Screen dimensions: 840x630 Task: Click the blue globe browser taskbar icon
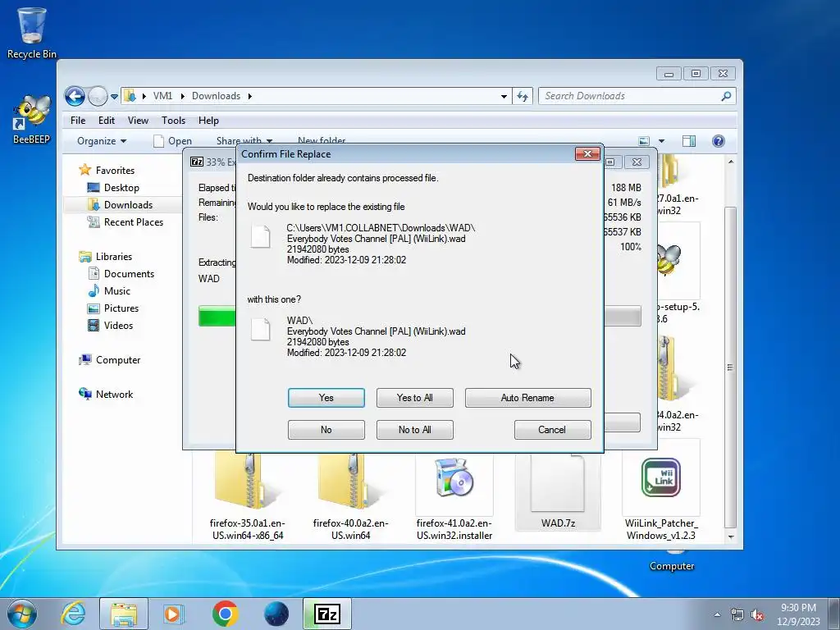tap(276, 614)
